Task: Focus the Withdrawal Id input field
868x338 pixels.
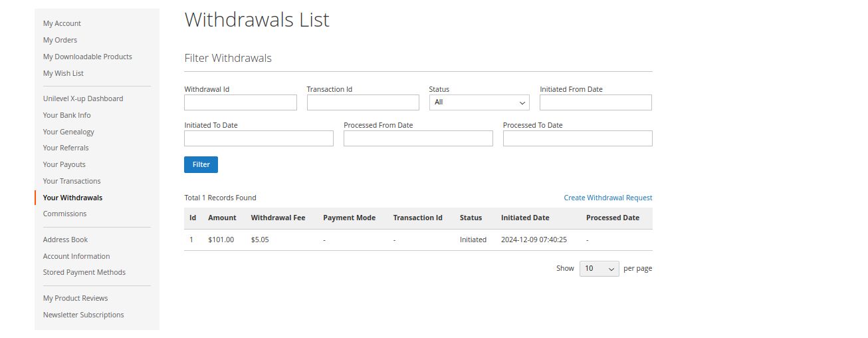Action: pos(240,102)
